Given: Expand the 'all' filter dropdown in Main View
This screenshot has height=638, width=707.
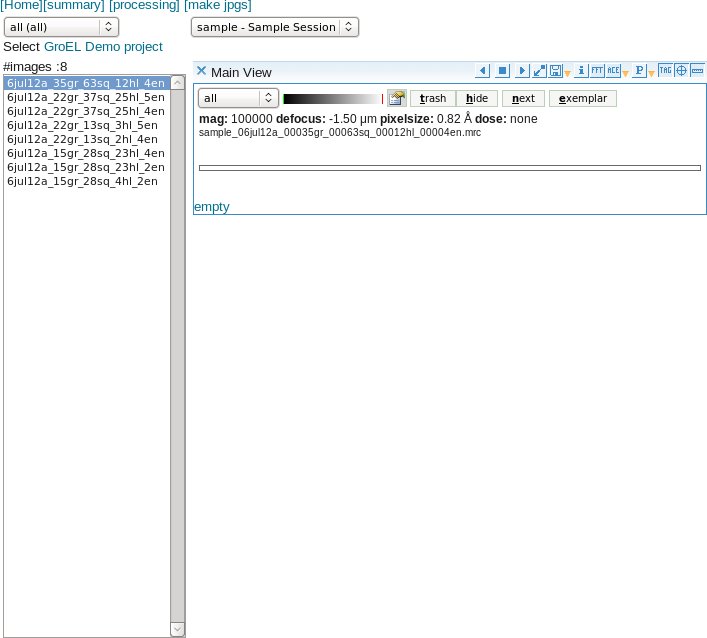Looking at the screenshot, I should click(238, 98).
